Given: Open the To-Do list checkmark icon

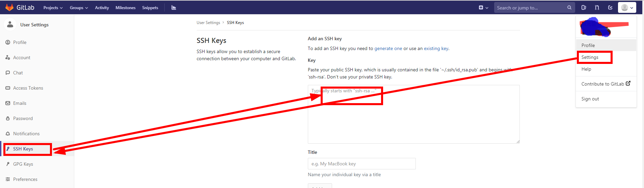Looking at the screenshot, I should (610, 7).
